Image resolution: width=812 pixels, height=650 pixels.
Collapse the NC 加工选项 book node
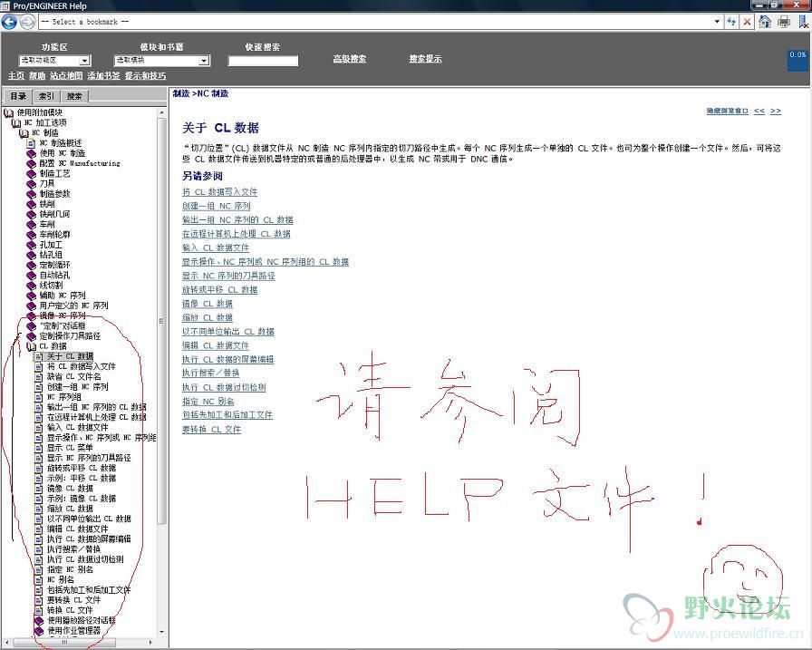(15, 122)
